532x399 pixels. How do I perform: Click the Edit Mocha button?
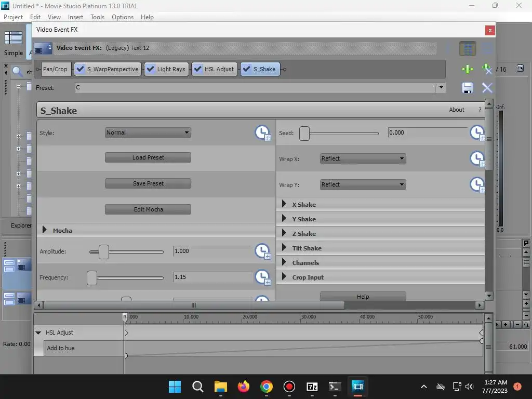pos(148,209)
